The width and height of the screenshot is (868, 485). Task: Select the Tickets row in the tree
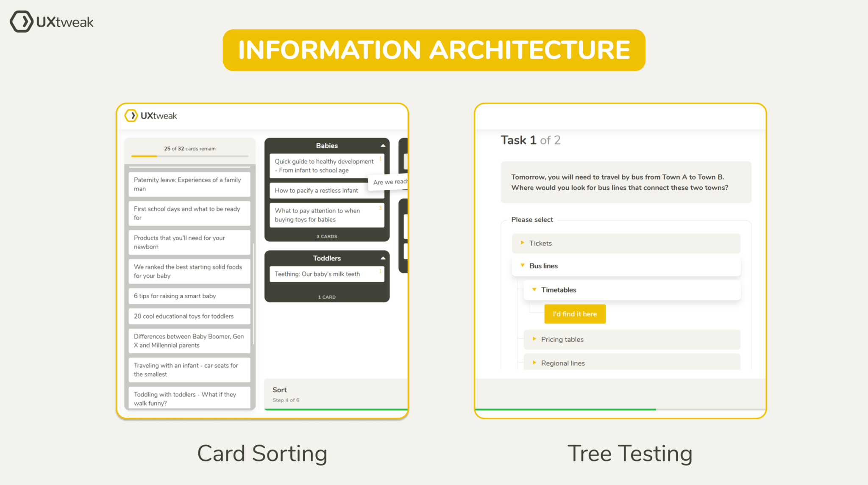tap(626, 243)
